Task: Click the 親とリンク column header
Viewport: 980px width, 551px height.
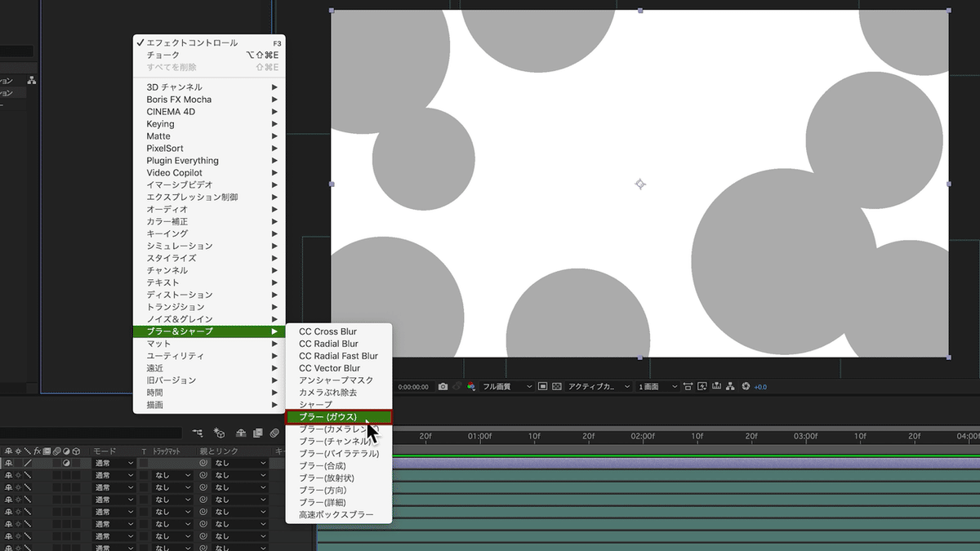Action: click(219, 451)
